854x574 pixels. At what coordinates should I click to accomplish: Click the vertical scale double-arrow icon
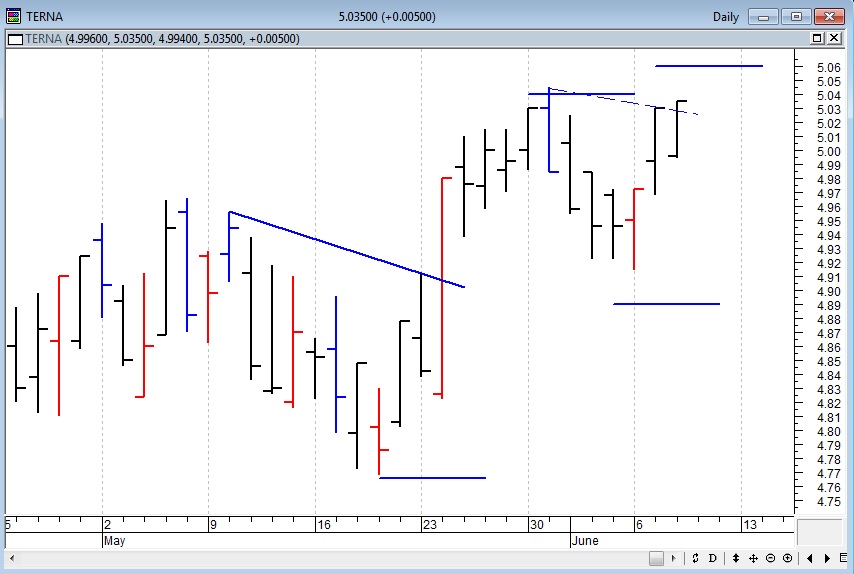pyautogui.click(x=736, y=558)
